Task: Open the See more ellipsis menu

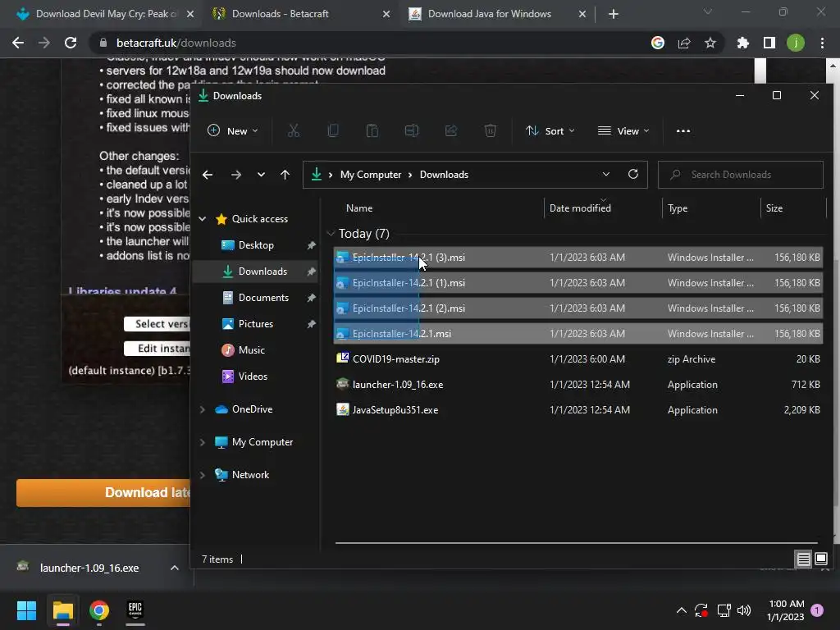Action: pyautogui.click(x=683, y=130)
